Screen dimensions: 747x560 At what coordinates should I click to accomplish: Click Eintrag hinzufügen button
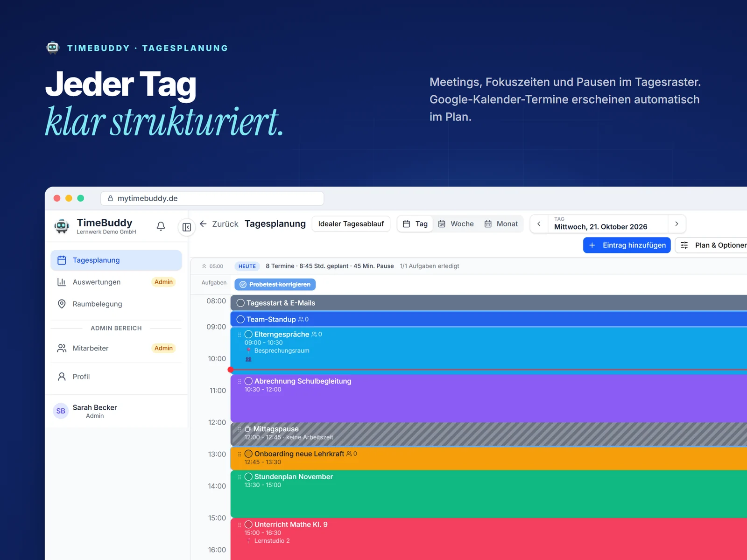pyautogui.click(x=627, y=245)
